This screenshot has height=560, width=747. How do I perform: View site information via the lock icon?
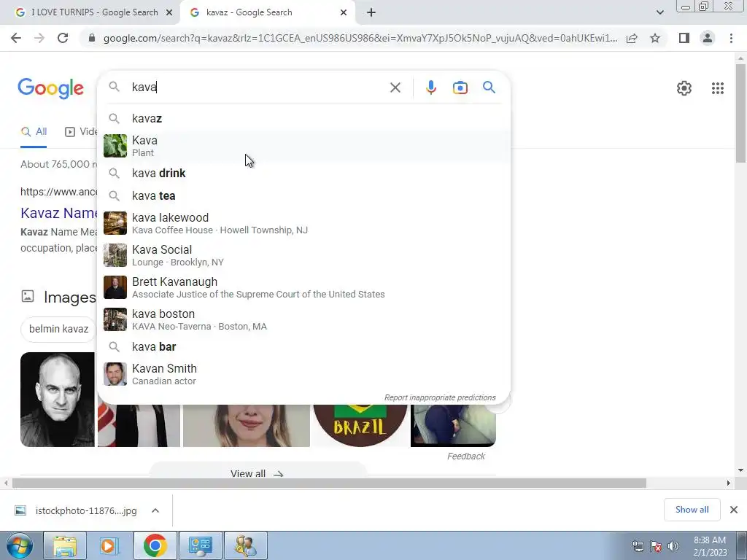coord(92,38)
